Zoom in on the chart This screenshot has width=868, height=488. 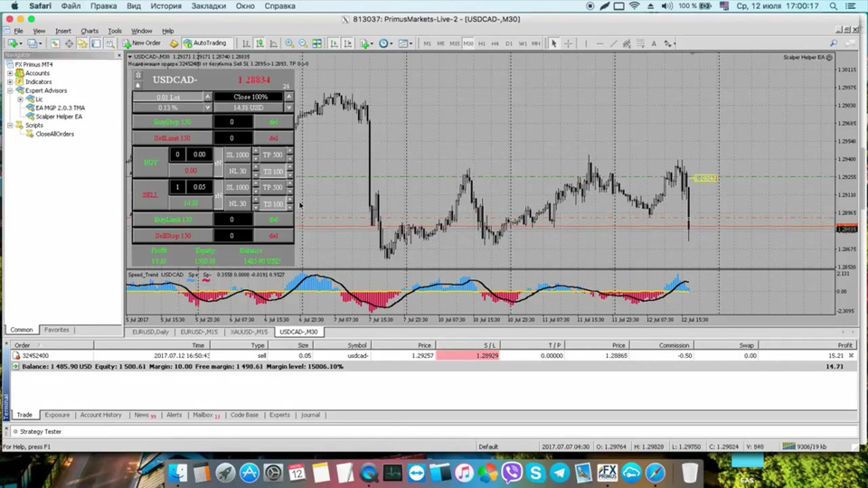tap(289, 43)
